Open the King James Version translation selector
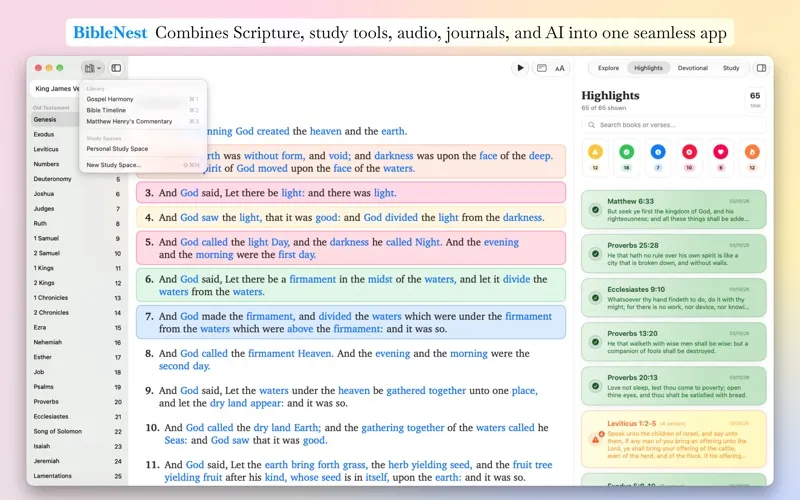800x500 pixels. 55,88
